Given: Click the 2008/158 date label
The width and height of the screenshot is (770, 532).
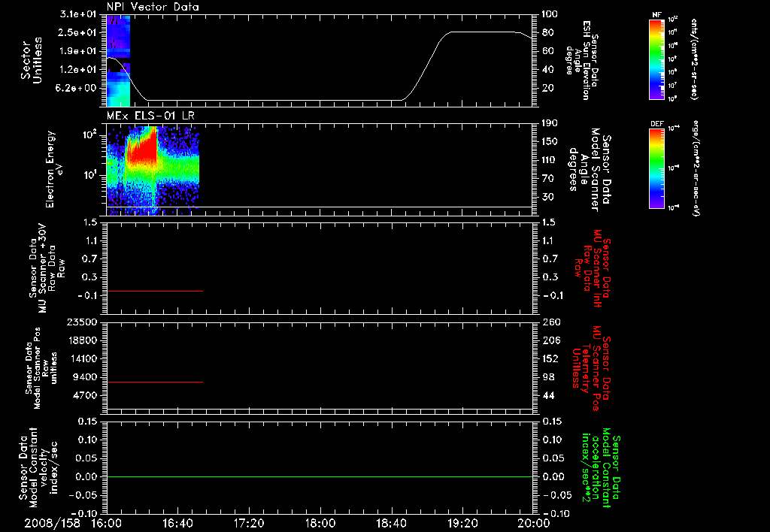Looking at the screenshot, I should [x=52, y=523].
